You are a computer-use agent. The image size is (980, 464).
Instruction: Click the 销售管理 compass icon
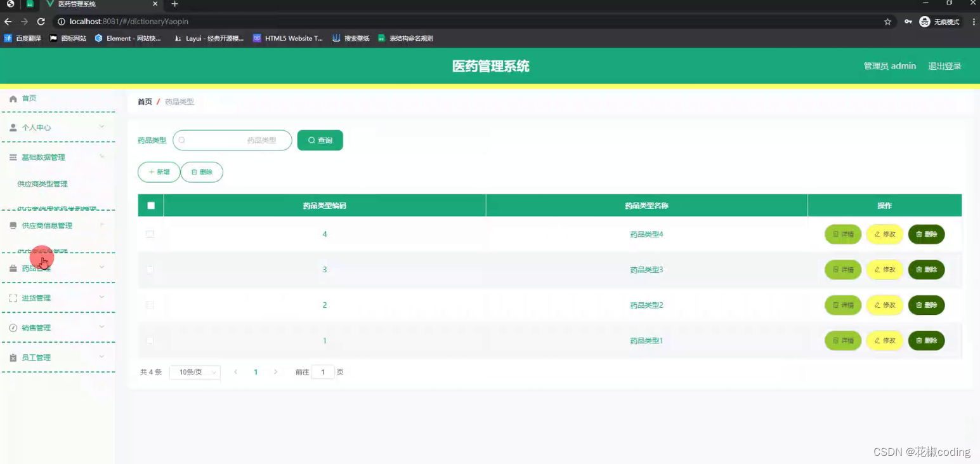click(13, 328)
